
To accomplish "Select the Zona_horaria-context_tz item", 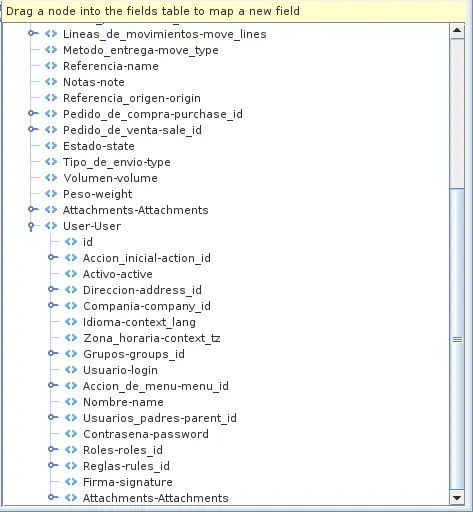I will tap(152, 338).
